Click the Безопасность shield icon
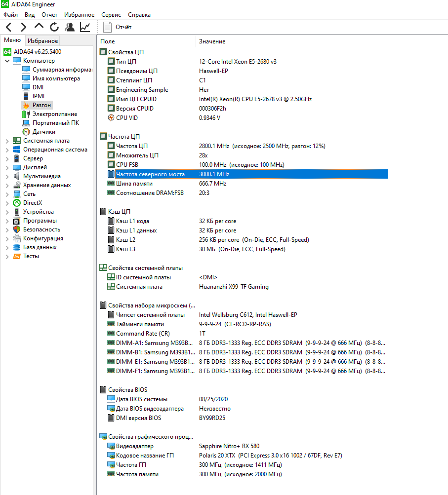The height and width of the screenshot is (495, 448). tap(17, 229)
